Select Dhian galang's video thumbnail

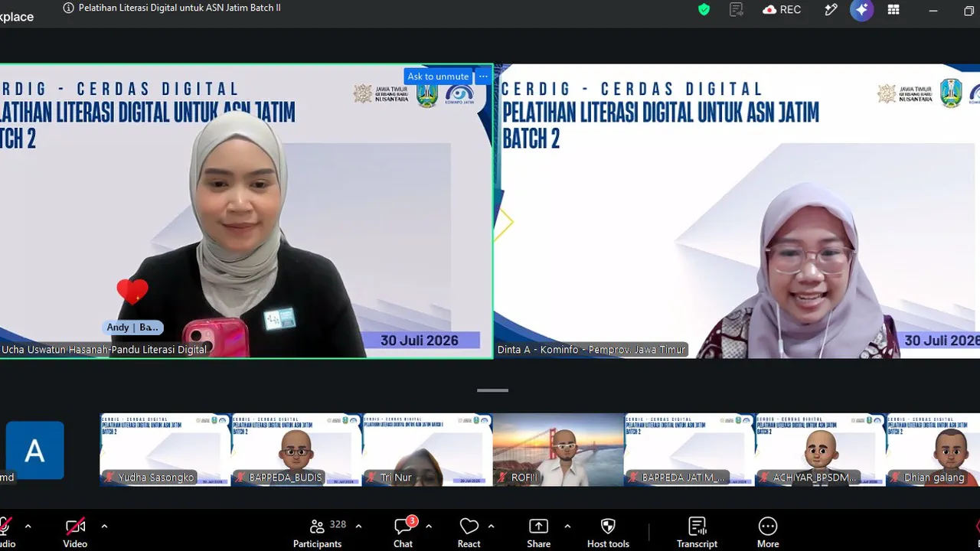[x=933, y=450]
